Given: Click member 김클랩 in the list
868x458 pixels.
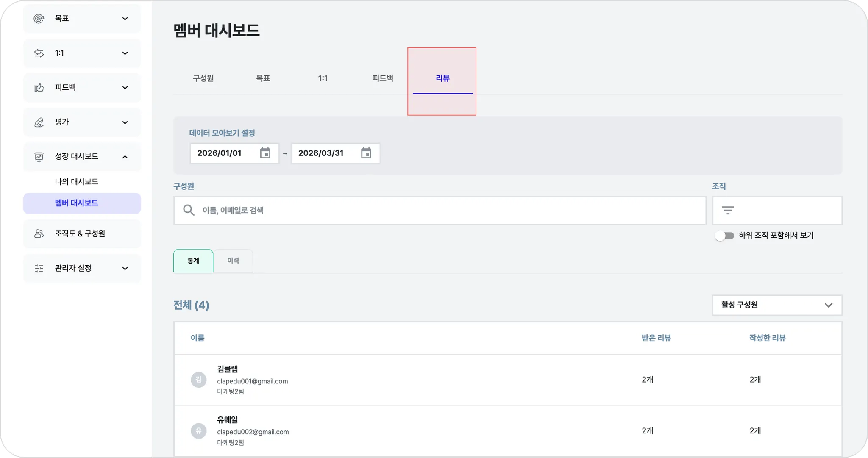Looking at the screenshot, I should pos(228,369).
